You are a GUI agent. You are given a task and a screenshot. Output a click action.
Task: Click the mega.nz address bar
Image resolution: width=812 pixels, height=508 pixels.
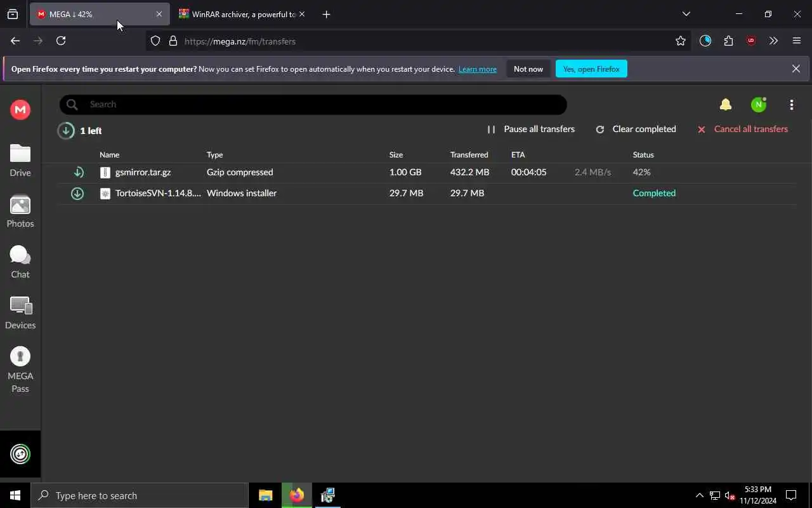tap(419, 41)
